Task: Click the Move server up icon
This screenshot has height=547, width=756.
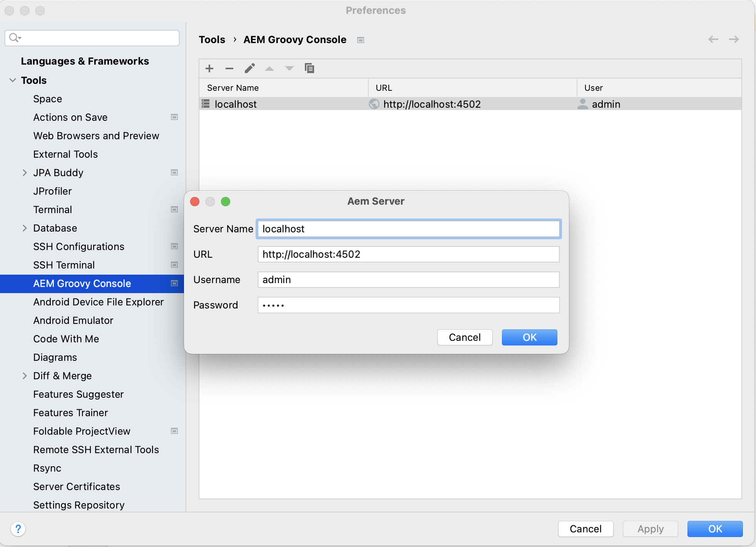Action: pyautogui.click(x=269, y=68)
